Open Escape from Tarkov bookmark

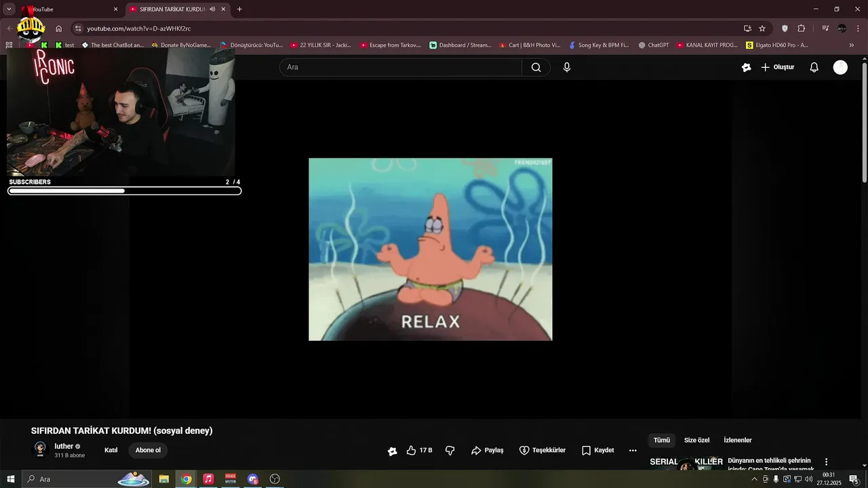click(391, 45)
